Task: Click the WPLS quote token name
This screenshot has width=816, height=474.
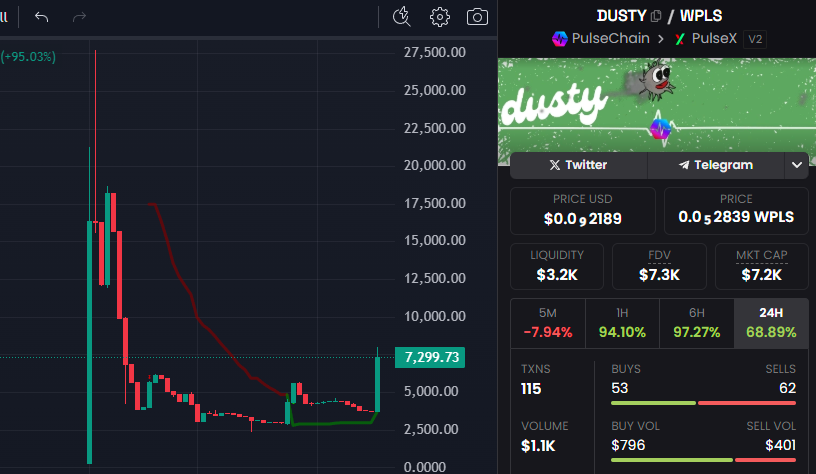Action: coord(701,16)
